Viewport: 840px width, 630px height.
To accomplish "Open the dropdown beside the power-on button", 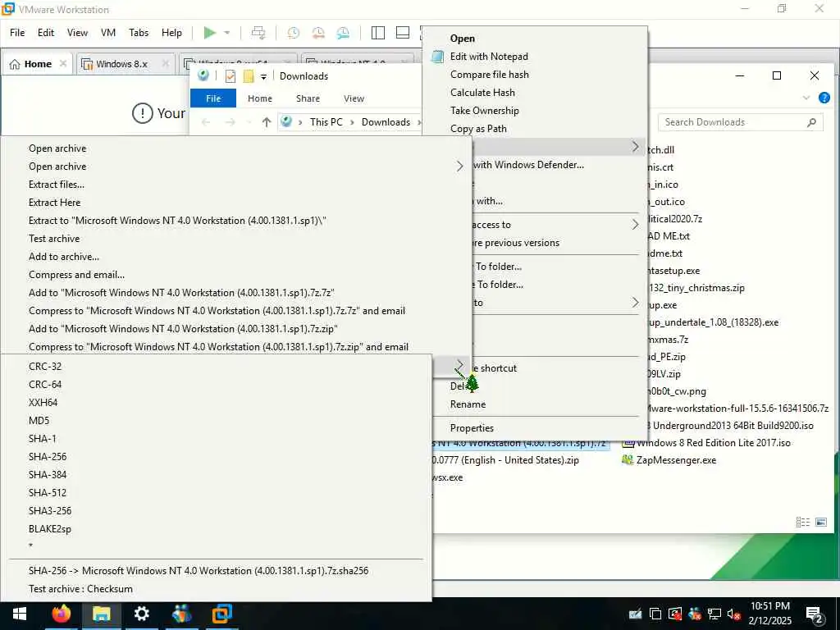I will [x=227, y=33].
